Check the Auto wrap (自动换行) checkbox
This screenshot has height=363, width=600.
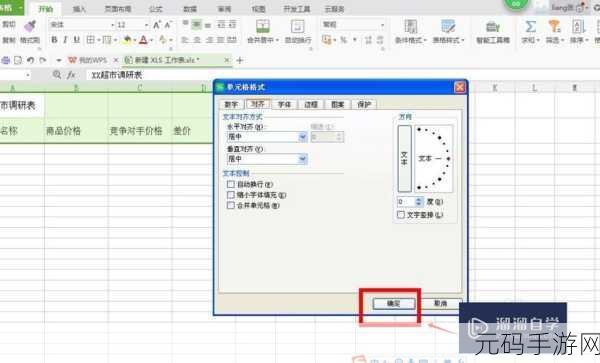point(231,184)
